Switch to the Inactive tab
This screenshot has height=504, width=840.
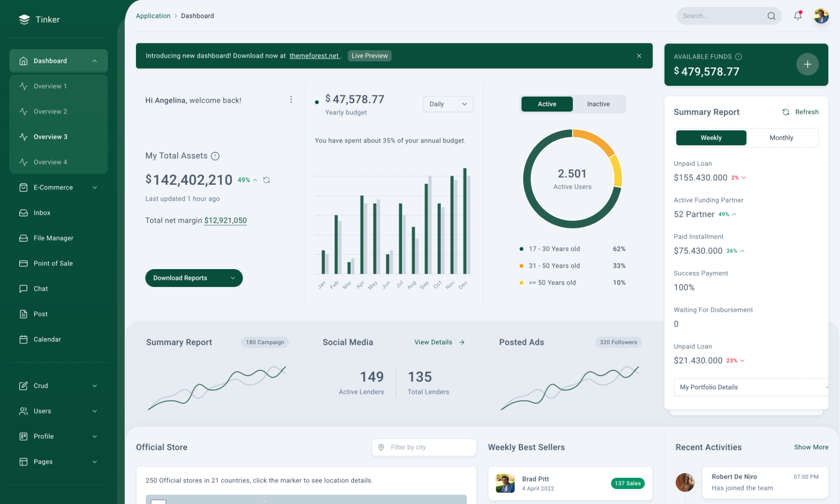pyautogui.click(x=598, y=104)
